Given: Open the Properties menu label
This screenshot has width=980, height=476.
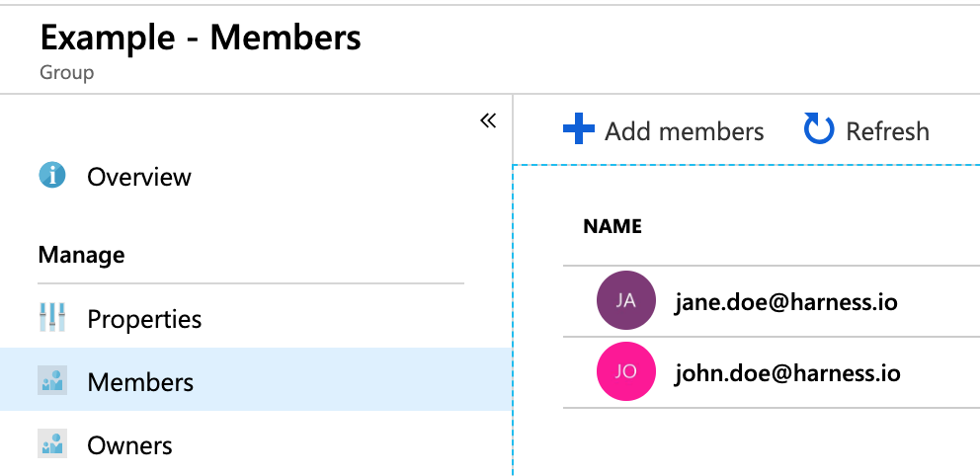Looking at the screenshot, I should [144, 320].
